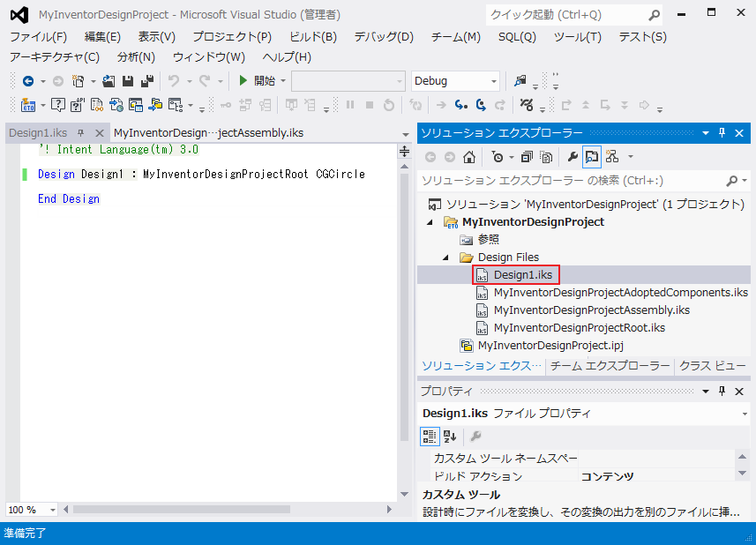
Task: Click Show All Files icon in Solution Explorer
Action: pyautogui.click(x=546, y=157)
